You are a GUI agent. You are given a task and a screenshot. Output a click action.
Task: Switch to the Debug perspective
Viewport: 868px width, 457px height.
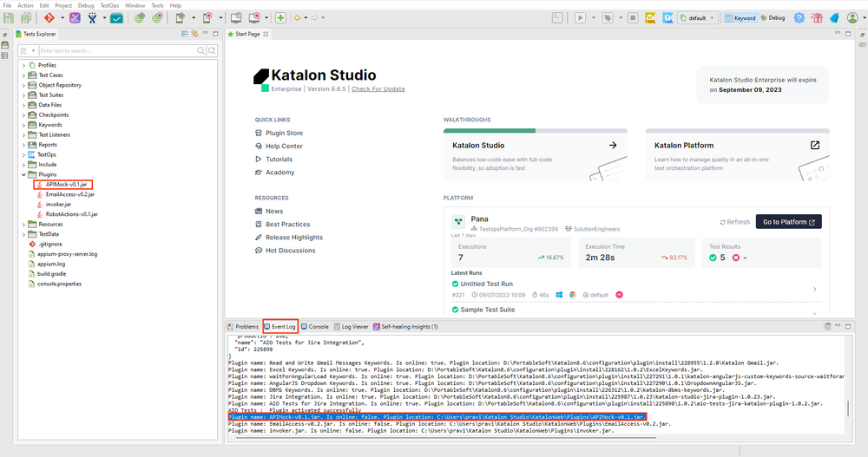pyautogui.click(x=771, y=17)
